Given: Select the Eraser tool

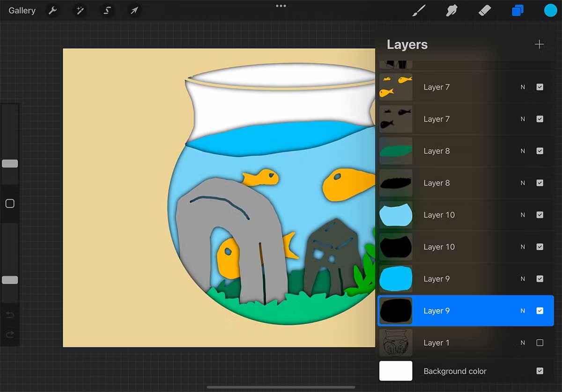Looking at the screenshot, I should tap(485, 10).
